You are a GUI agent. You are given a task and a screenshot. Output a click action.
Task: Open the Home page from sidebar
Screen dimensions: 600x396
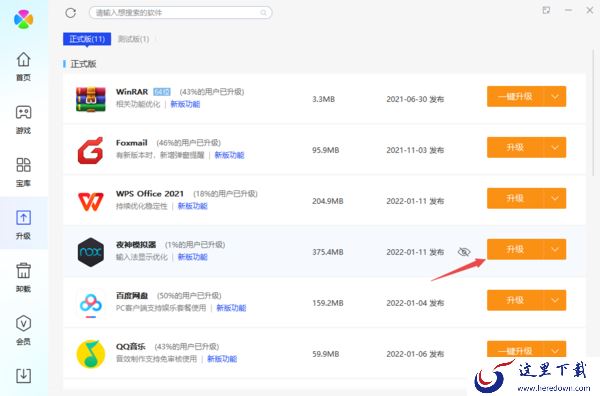click(23, 66)
